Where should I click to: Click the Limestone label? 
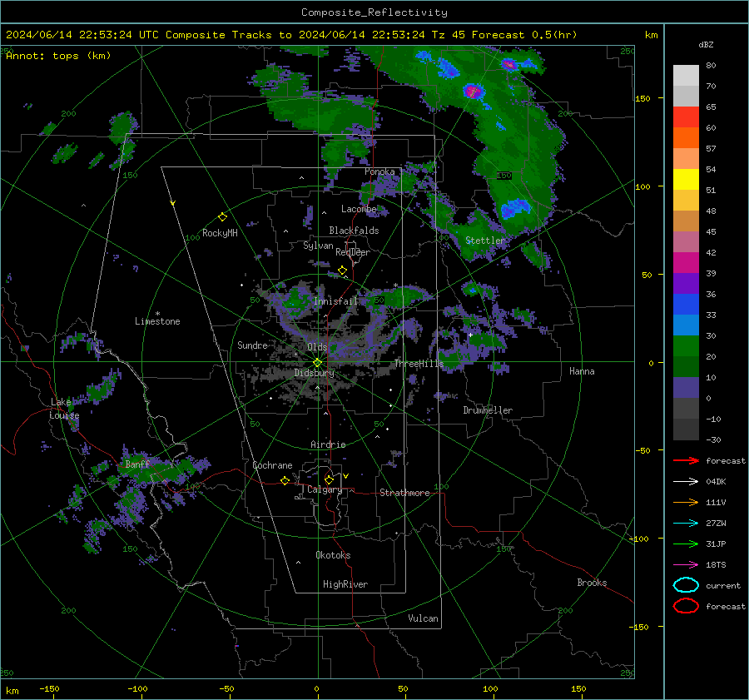tap(157, 321)
